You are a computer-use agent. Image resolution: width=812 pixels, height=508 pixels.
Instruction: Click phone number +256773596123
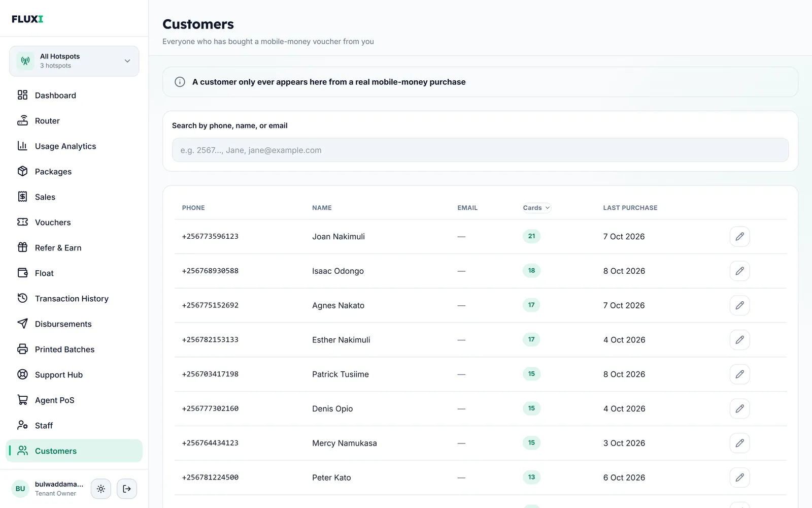tap(210, 236)
